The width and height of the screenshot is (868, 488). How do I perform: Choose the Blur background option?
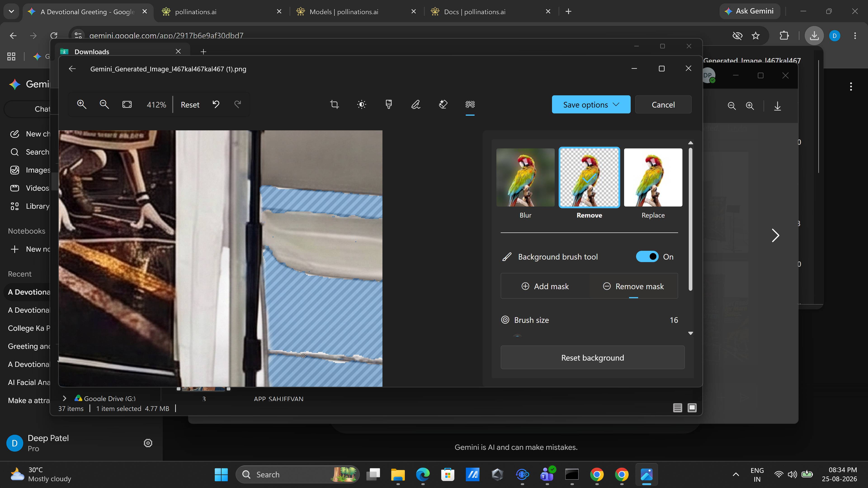click(525, 183)
